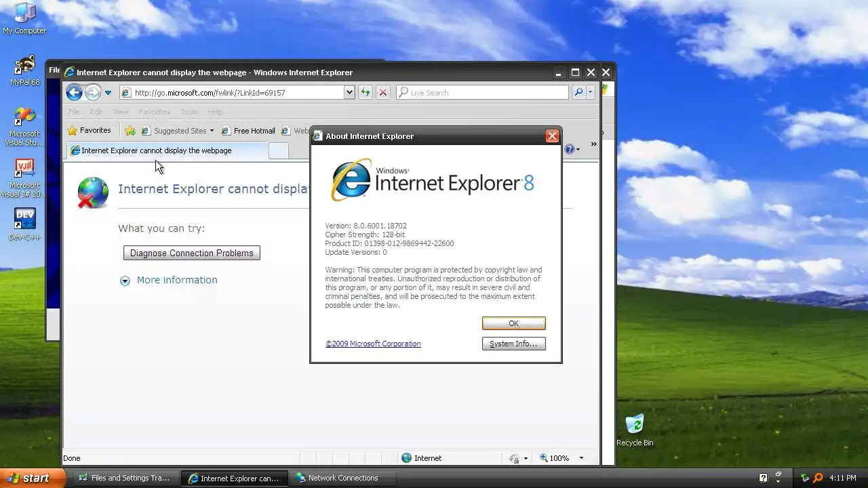
Task: Switch to Network Connections taskbar button
Action: (x=342, y=478)
